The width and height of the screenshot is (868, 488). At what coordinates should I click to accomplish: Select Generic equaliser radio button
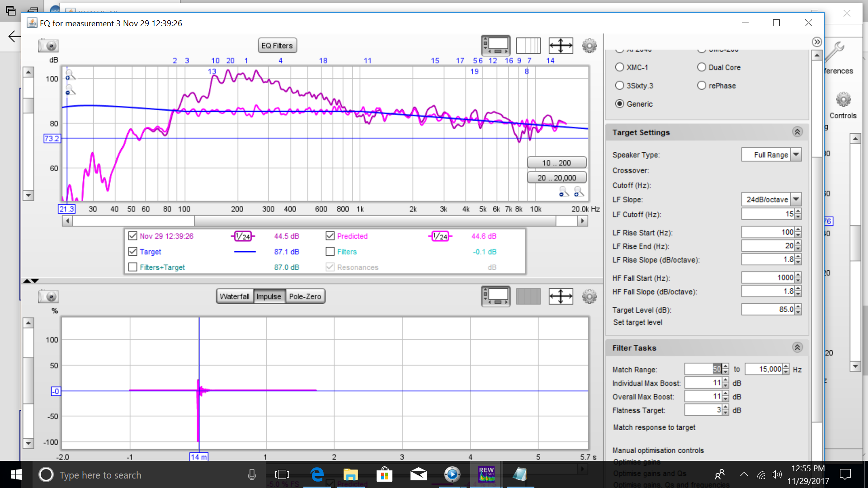[619, 104]
